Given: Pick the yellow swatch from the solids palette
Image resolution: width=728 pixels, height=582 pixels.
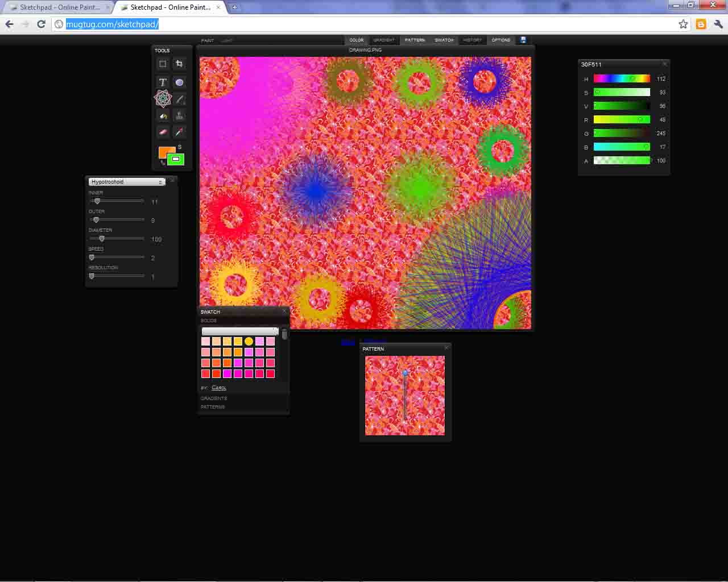Looking at the screenshot, I should click(x=249, y=340).
